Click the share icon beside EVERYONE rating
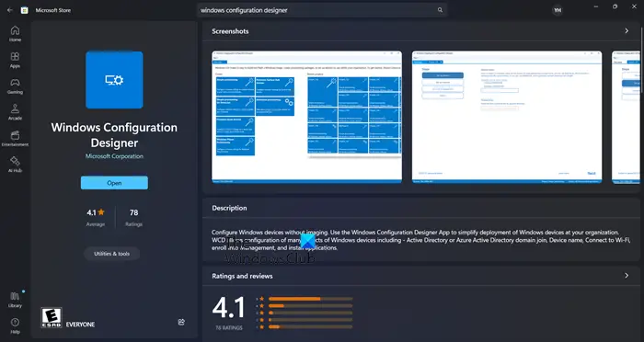 [181, 322]
